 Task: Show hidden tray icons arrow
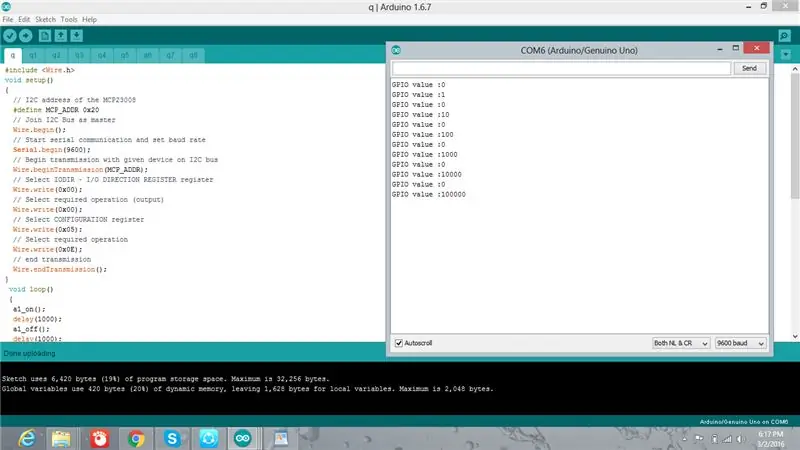click(685, 438)
